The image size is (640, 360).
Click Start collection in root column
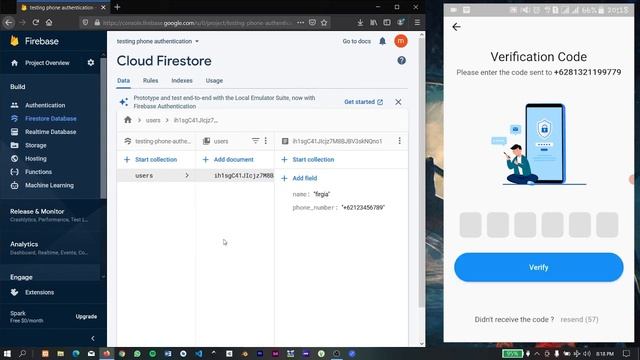(x=150, y=160)
